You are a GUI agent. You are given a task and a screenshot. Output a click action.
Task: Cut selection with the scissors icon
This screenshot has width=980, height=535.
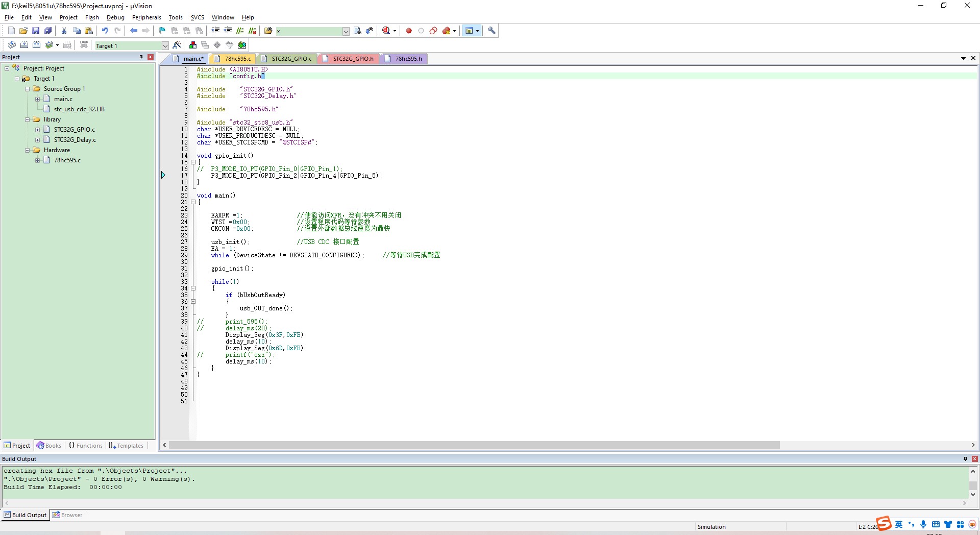(x=64, y=31)
